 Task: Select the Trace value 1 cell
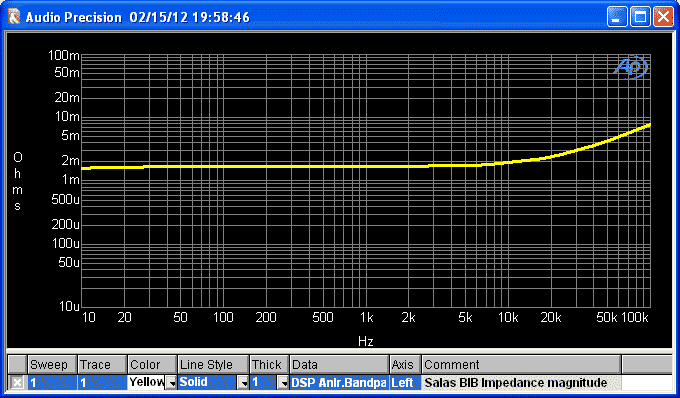102,382
